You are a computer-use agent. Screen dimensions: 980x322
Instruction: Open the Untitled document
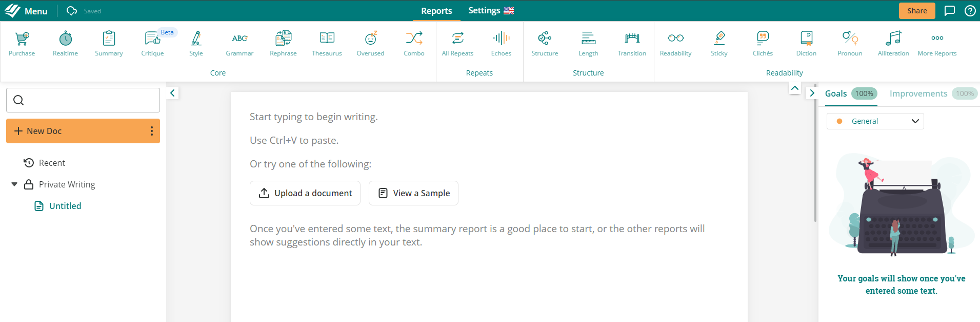[x=58, y=206]
